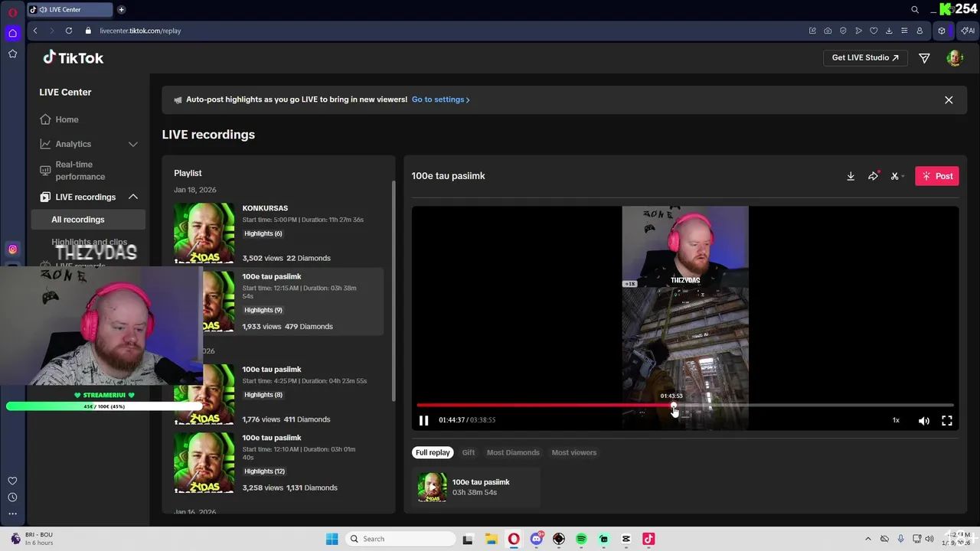Switch to the Most Diamonds tab
This screenshot has width=980, height=551.
[x=513, y=452]
